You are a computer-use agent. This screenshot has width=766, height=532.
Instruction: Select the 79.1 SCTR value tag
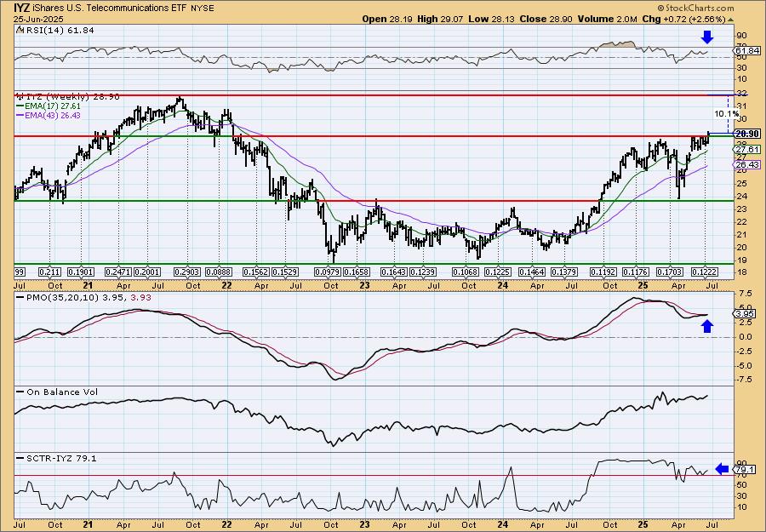pos(745,470)
